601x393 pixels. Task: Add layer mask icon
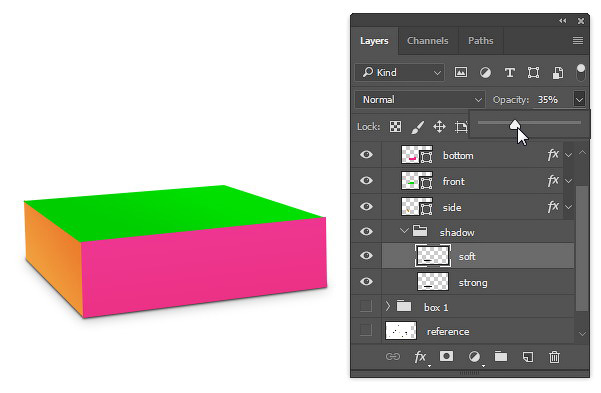click(446, 357)
